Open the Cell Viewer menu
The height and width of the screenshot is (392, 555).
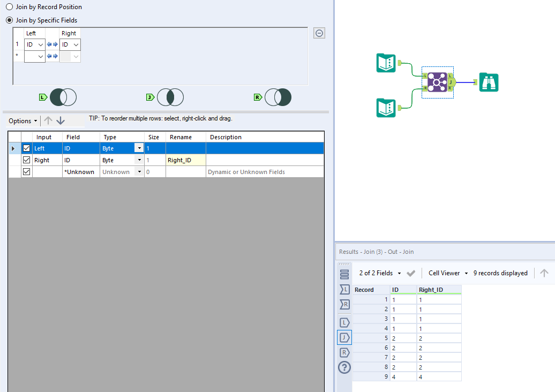448,273
